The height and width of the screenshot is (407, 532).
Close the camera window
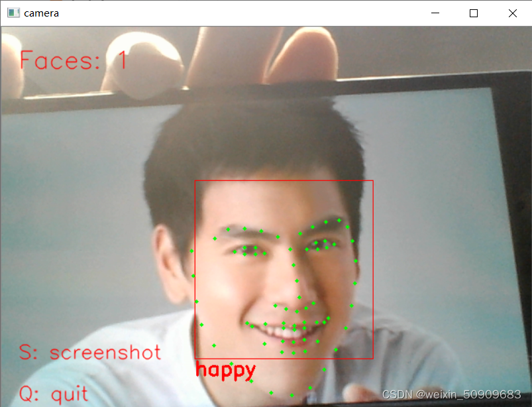[513, 13]
